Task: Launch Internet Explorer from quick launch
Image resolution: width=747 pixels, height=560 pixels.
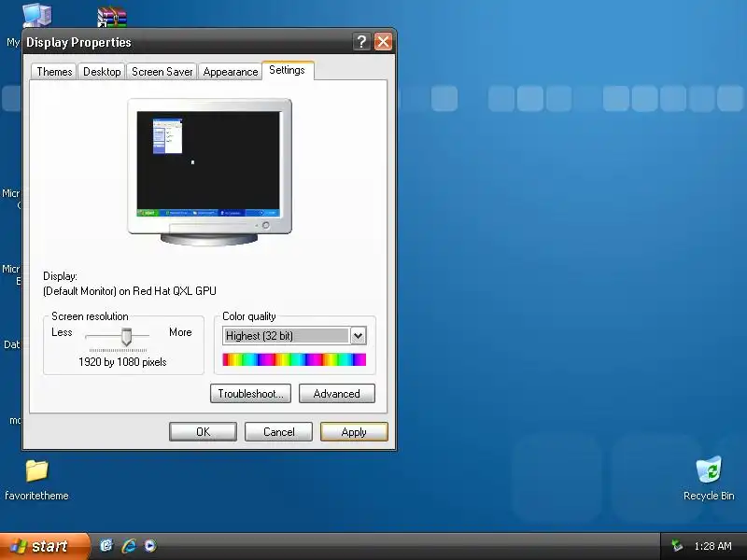Action: (128, 545)
